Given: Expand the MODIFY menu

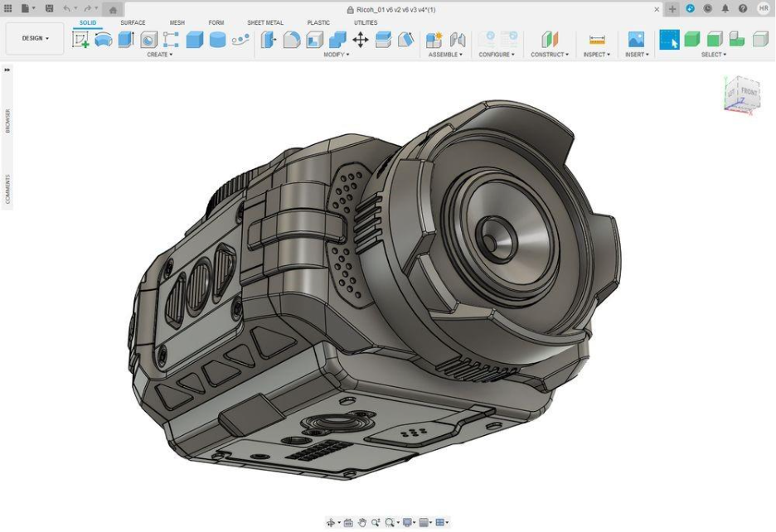Looking at the screenshot, I should [336, 55].
